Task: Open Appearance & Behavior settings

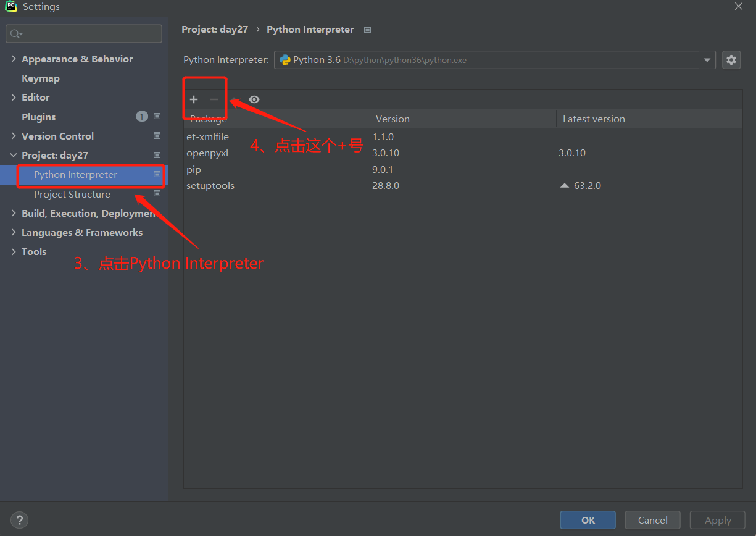Action: [77, 59]
